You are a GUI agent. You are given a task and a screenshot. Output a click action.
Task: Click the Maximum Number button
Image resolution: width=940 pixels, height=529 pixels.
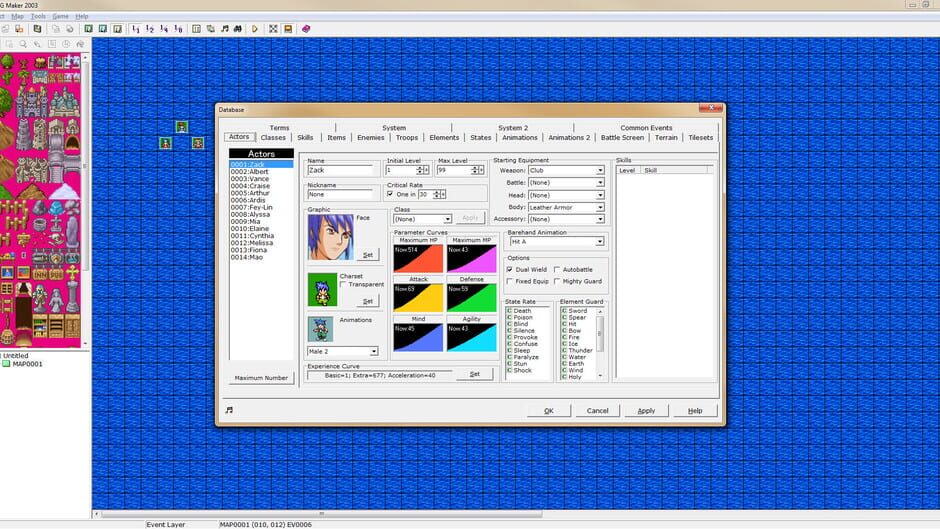tap(261, 378)
